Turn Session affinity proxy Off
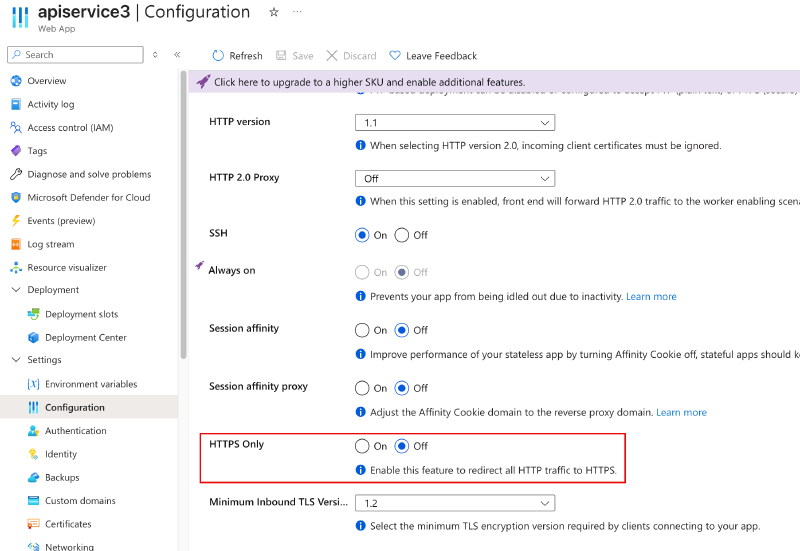The width and height of the screenshot is (800, 551). pyautogui.click(x=402, y=388)
